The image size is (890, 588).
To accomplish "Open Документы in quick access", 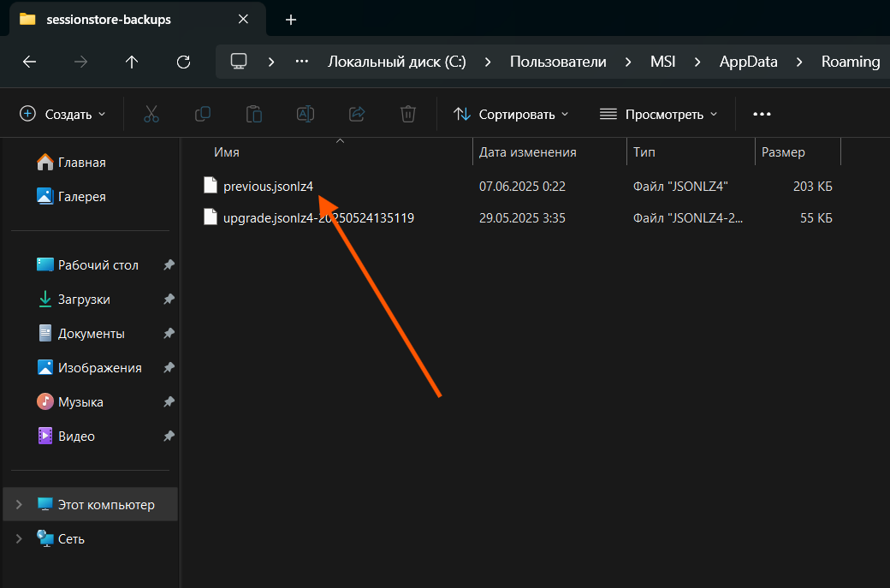I will tap(80, 334).
